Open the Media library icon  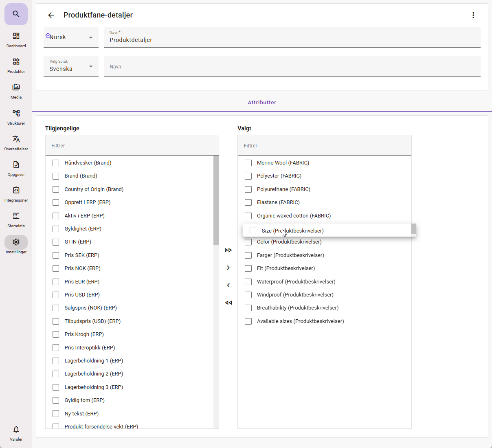tap(16, 91)
